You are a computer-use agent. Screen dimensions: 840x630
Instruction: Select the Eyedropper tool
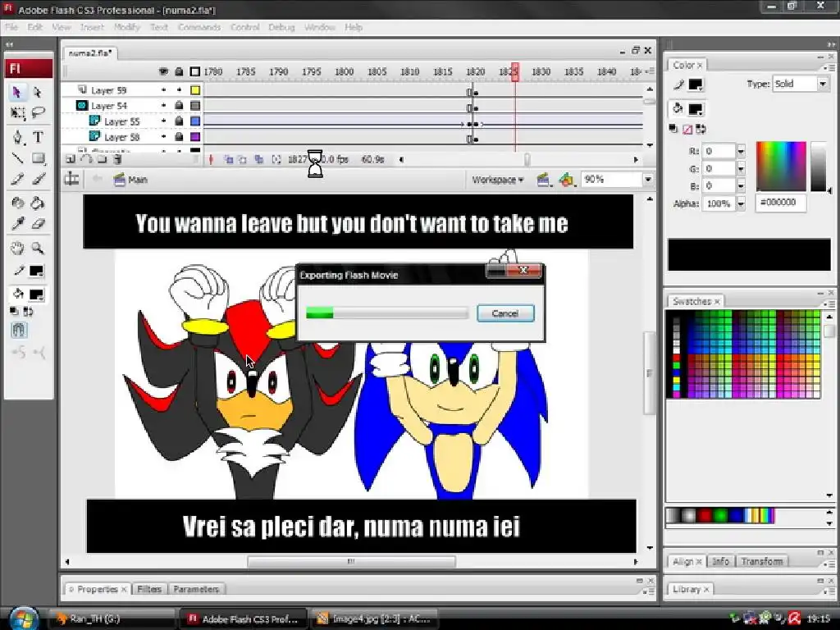17,223
